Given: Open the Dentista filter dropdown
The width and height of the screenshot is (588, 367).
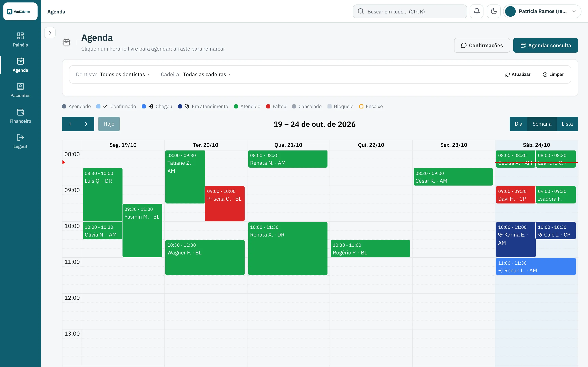Looking at the screenshot, I should point(112,74).
